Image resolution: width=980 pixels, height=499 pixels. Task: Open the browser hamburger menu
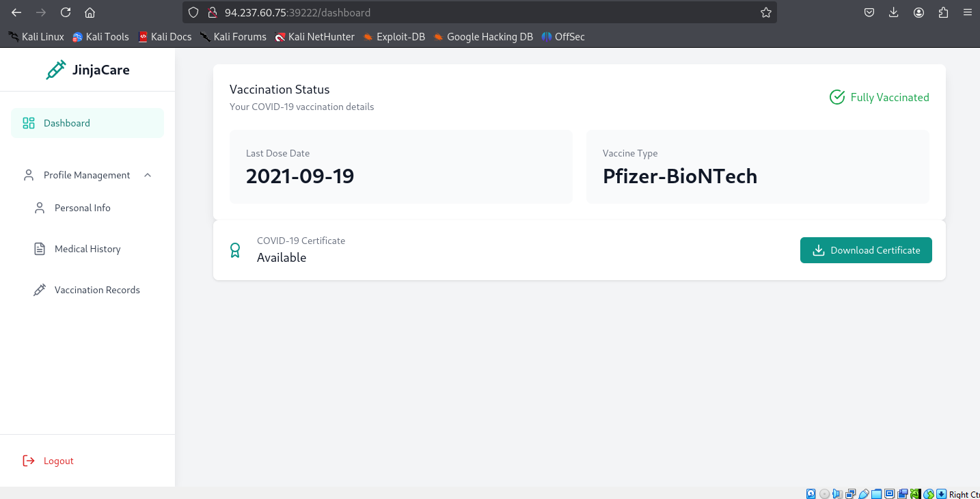coord(967,12)
